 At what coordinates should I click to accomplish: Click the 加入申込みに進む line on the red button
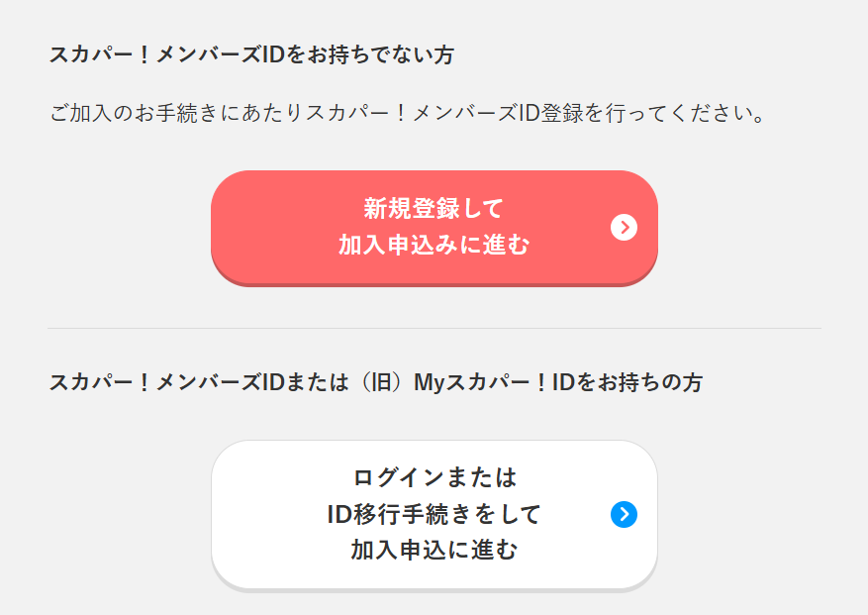(434, 246)
